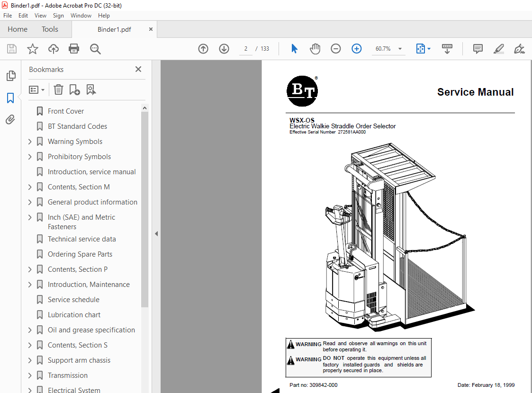Open Find text magnifier icon

(x=95, y=49)
